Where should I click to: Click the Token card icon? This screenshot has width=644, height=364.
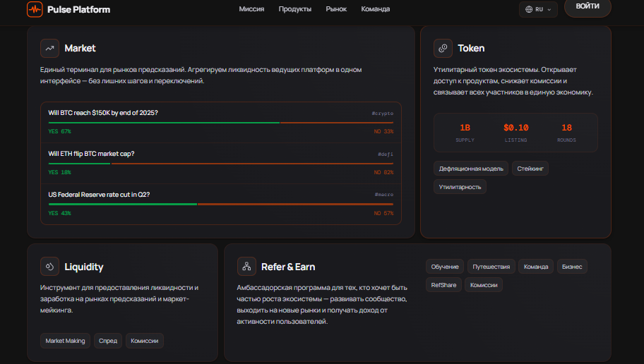[443, 48]
